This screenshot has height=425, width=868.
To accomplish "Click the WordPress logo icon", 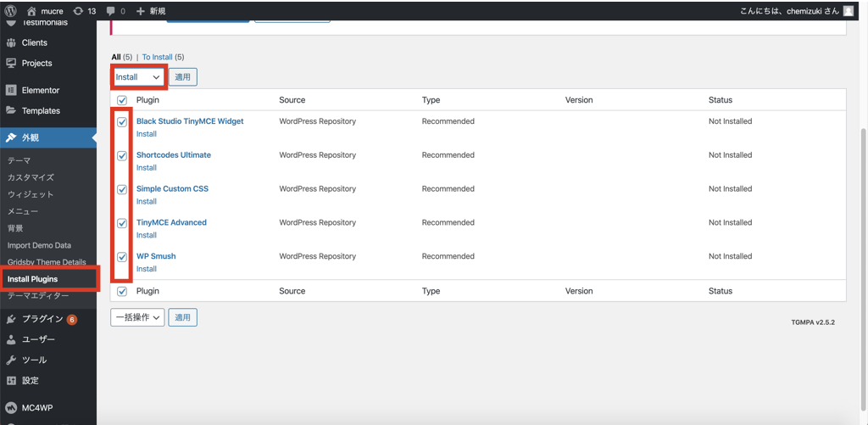I will pos(10,11).
